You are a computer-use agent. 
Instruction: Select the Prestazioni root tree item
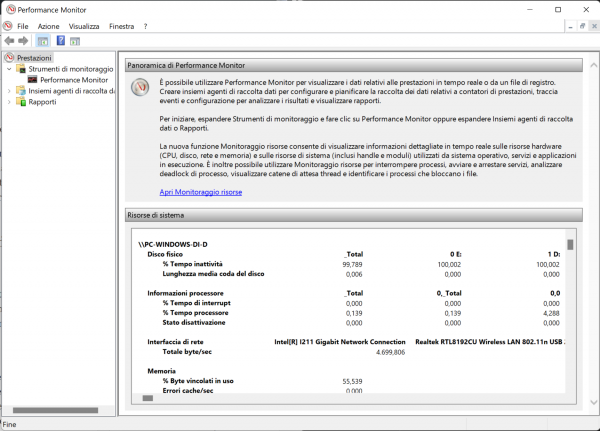pos(34,58)
